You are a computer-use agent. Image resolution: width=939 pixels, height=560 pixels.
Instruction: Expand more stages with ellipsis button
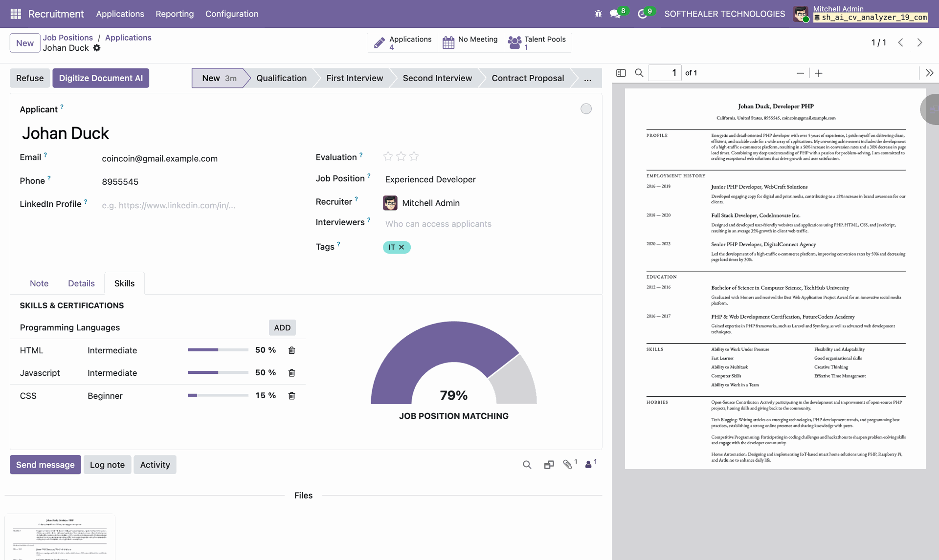tap(587, 78)
